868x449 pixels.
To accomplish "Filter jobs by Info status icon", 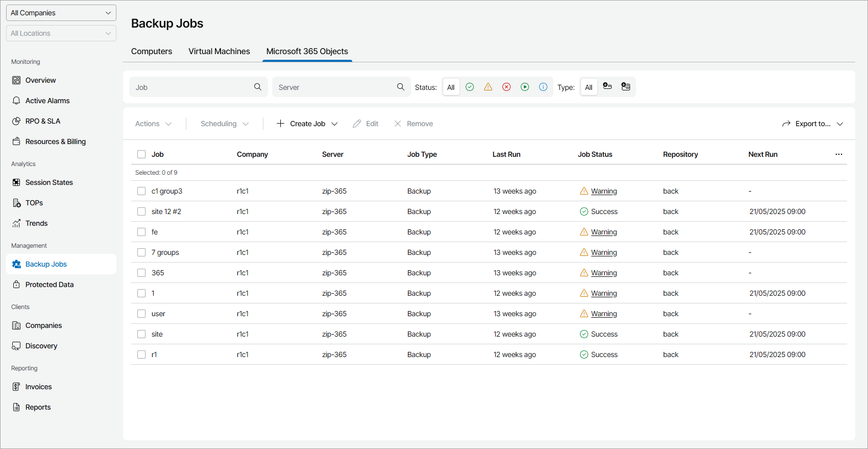I will pyautogui.click(x=543, y=87).
